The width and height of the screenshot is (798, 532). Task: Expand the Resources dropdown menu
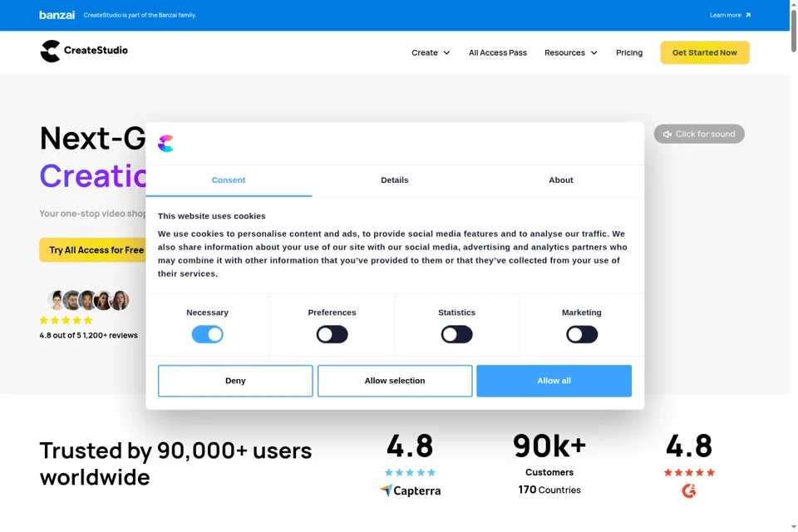click(570, 53)
